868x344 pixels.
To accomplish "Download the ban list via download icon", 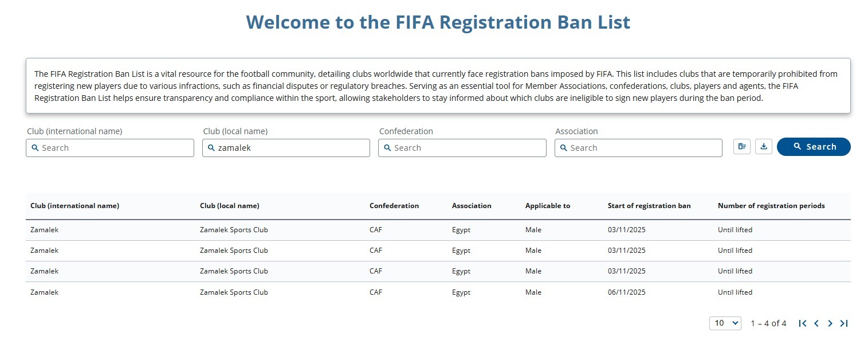I will 763,147.
